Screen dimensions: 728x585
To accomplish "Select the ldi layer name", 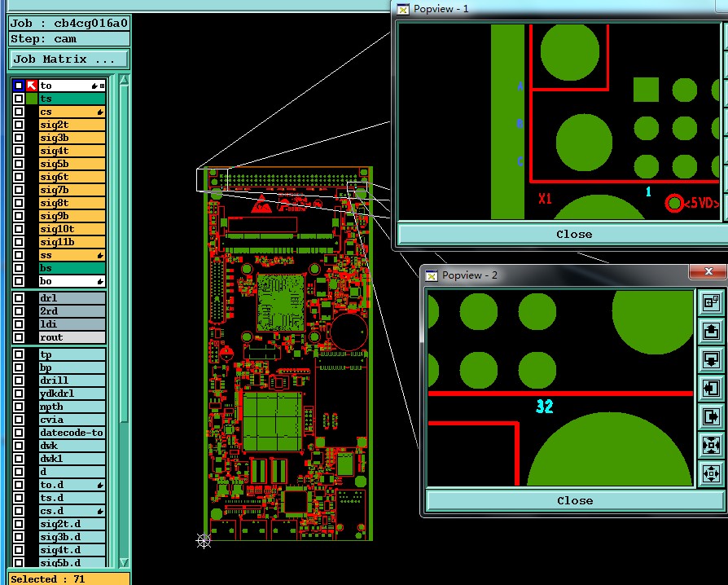I will pos(72,323).
